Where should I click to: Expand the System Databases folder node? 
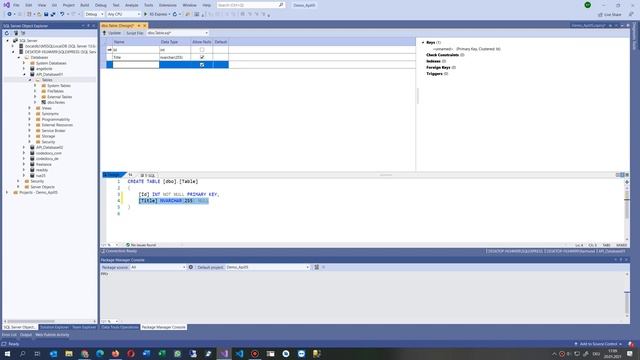(x=24, y=63)
